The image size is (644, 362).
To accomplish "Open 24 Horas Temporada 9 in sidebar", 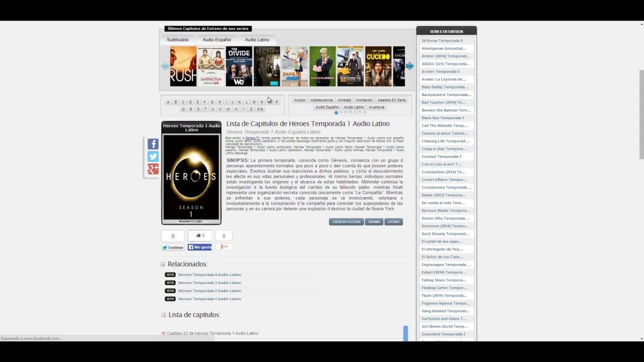I will (x=442, y=41).
